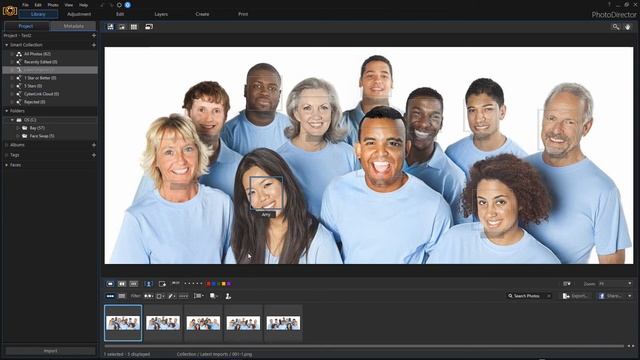Show compare two photos view icon
Viewport: 640px width, 360px height.
point(122,284)
